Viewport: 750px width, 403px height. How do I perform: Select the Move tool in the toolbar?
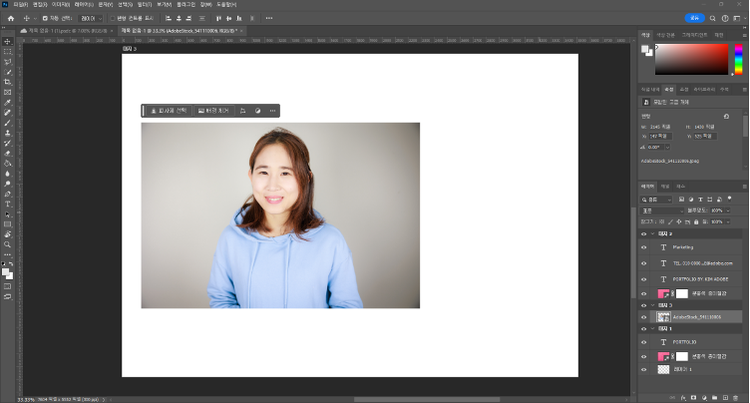coord(7,41)
